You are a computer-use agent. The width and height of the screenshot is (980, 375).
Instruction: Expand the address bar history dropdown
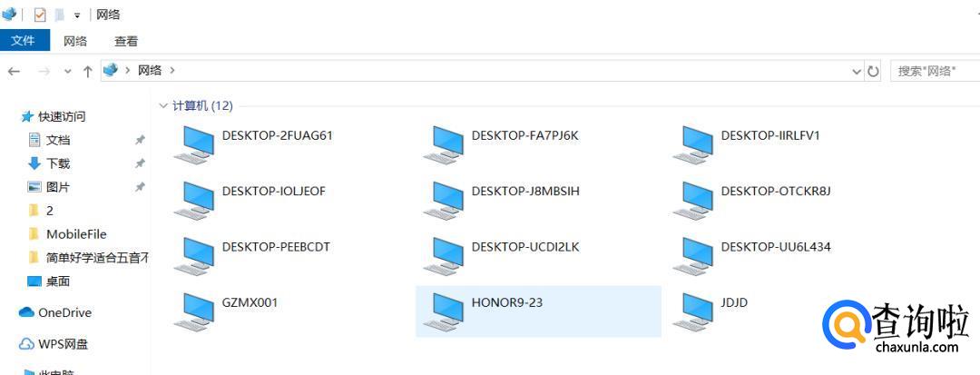[x=857, y=71]
